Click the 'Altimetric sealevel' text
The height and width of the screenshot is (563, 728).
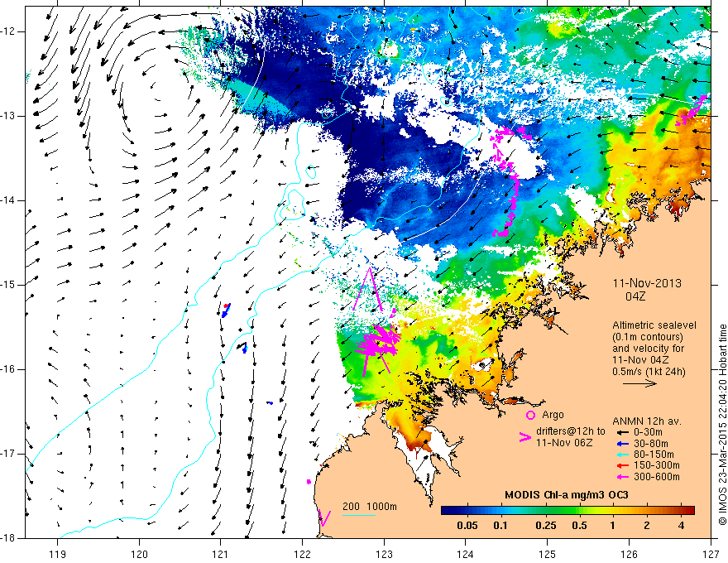[x=654, y=325]
